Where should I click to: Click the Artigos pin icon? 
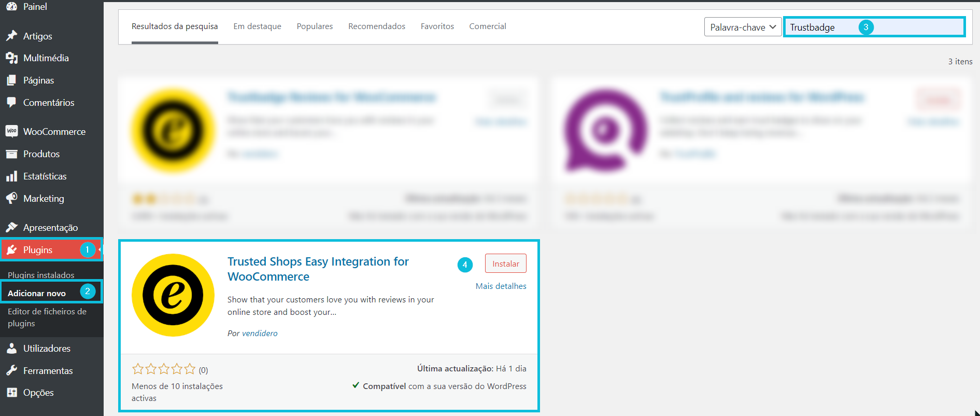click(x=11, y=36)
